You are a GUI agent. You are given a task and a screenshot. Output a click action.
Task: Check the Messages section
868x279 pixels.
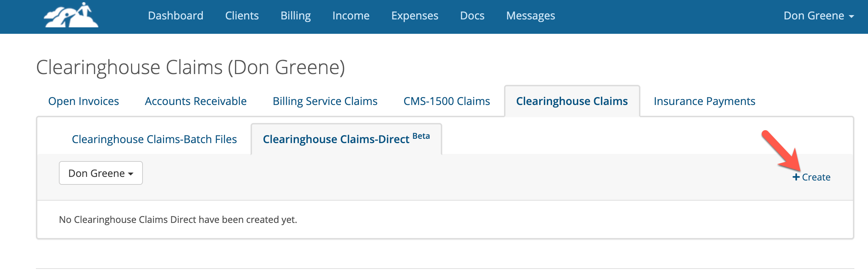530,15
